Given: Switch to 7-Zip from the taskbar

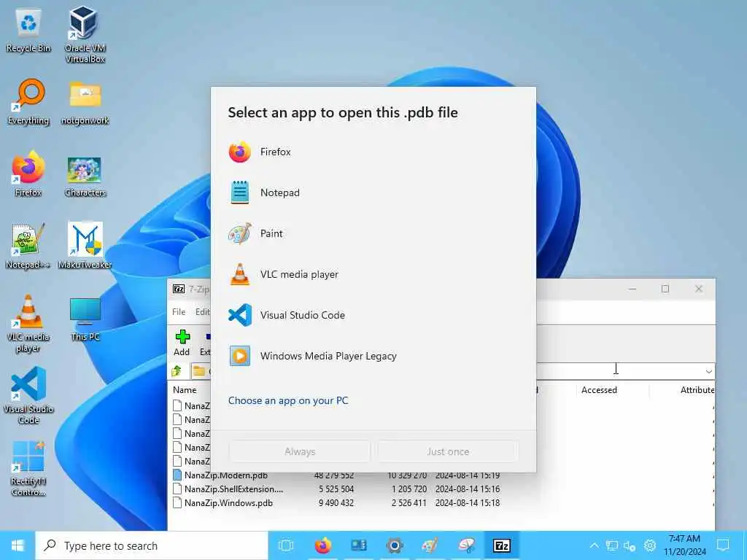Looking at the screenshot, I should 502,545.
